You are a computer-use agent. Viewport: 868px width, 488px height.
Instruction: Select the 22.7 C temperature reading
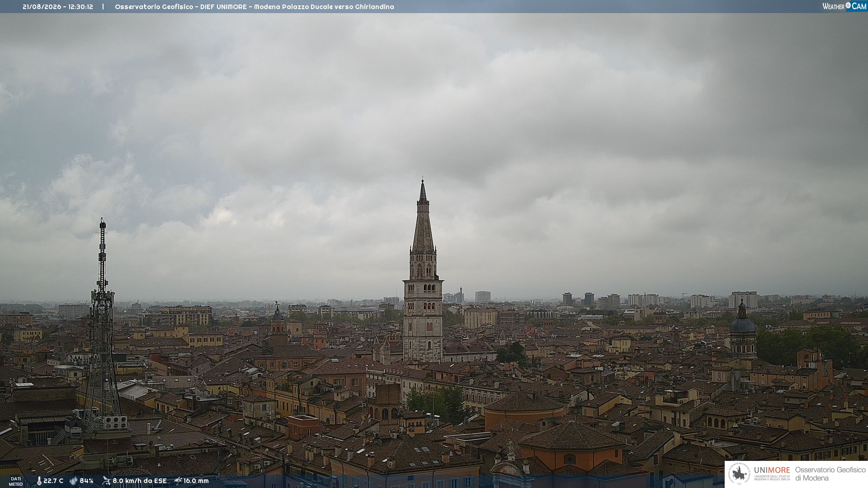[x=53, y=481]
